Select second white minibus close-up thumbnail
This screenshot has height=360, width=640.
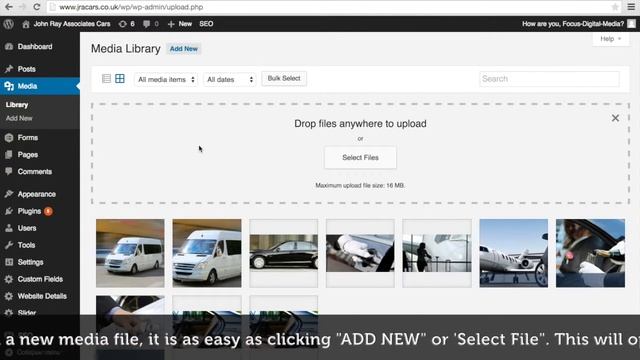pos(207,253)
